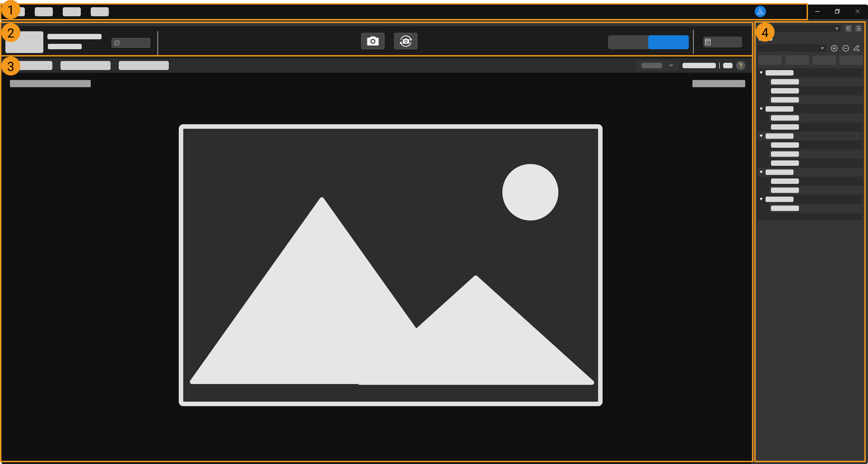Open the log viewer icon button

708,42
